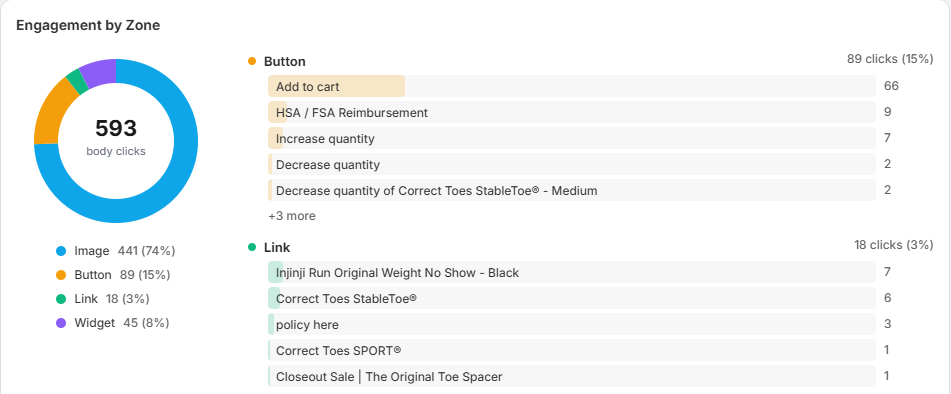
Task: Click the Add to cart bar row
Action: pyautogui.click(x=571, y=86)
